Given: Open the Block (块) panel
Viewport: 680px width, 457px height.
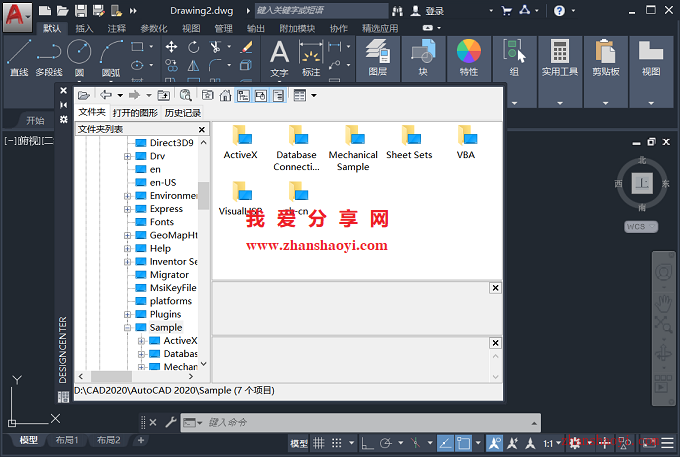Looking at the screenshot, I should point(423,58).
